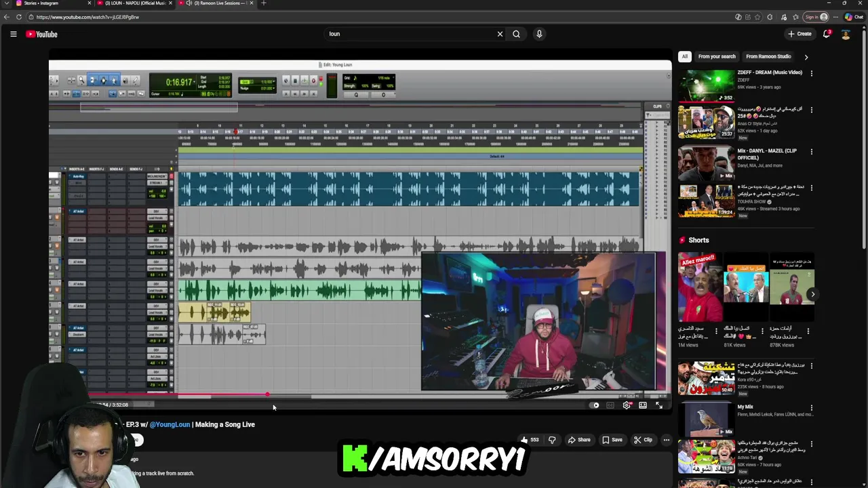
Task: Open more actions ellipsis beside Clip
Action: (667, 440)
